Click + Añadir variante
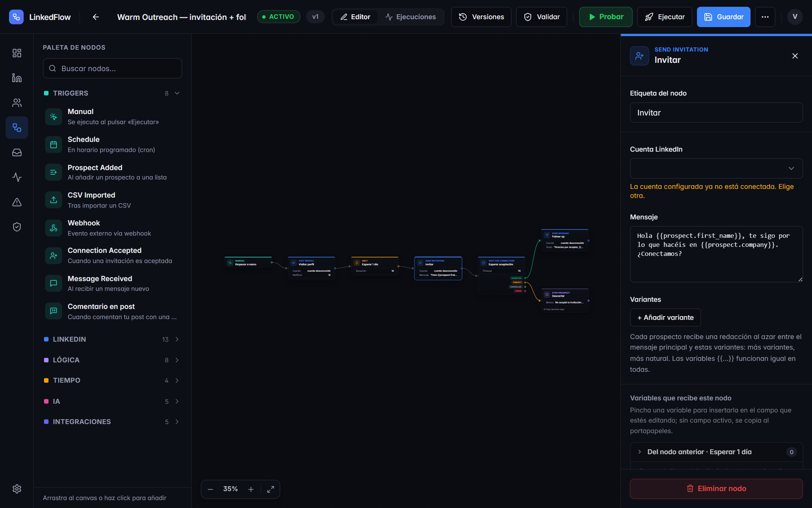Screen dimensions: 812x508 665,318
